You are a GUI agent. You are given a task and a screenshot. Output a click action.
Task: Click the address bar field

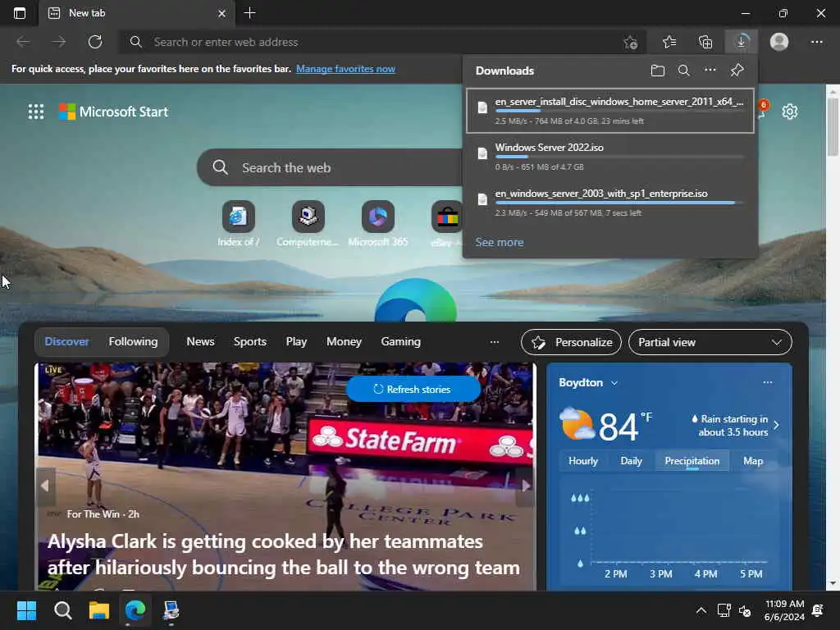click(382, 42)
